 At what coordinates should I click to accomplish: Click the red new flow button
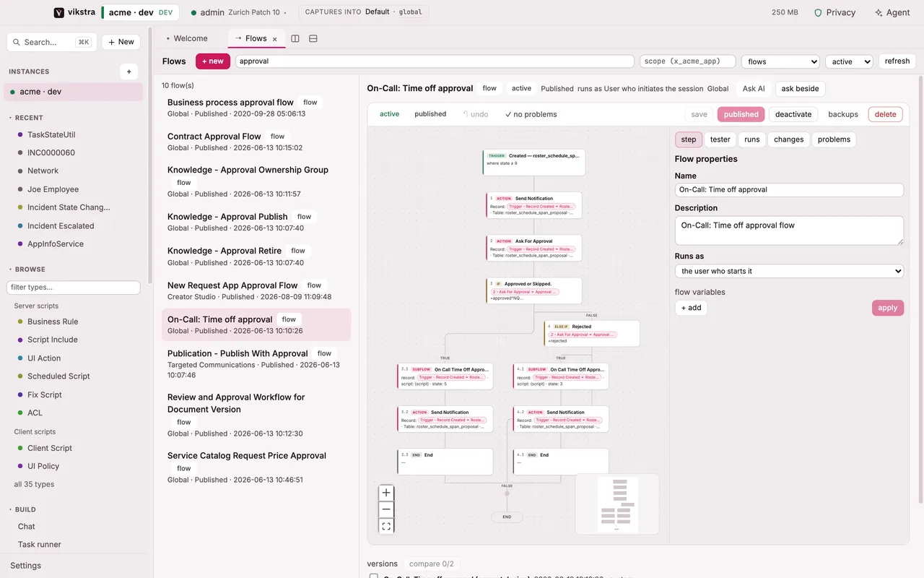click(x=213, y=61)
